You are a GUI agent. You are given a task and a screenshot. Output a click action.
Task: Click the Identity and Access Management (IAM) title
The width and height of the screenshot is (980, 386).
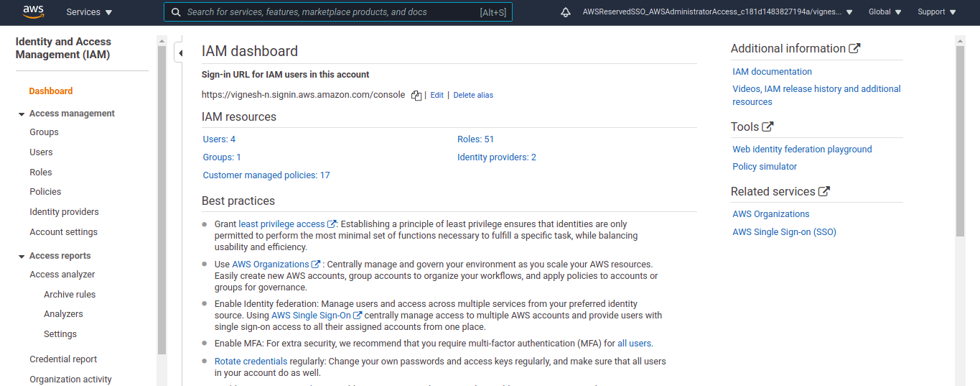point(63,48)
